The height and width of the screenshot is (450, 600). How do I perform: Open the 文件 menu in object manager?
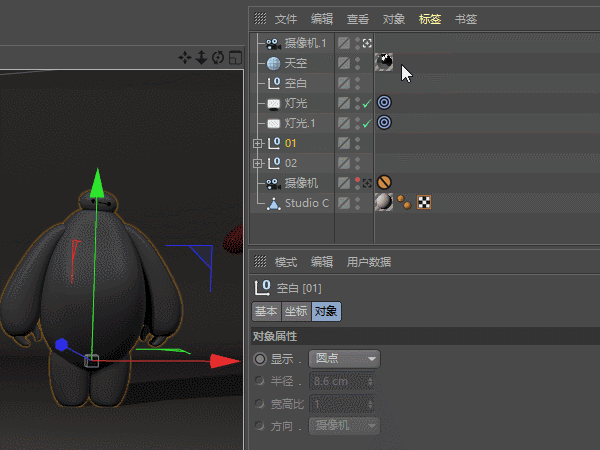click(285, 19)
